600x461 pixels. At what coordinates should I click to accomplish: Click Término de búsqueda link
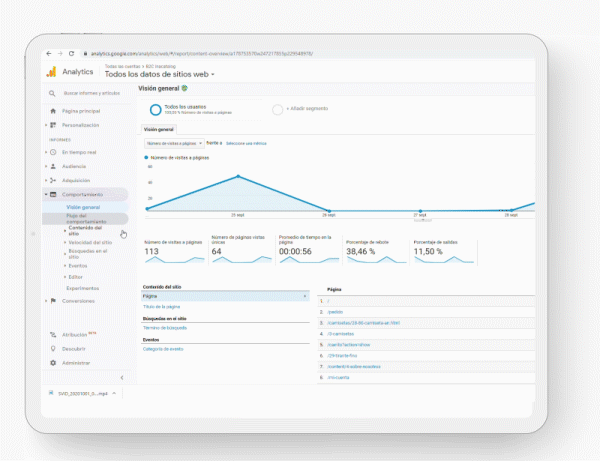[165, 328]
